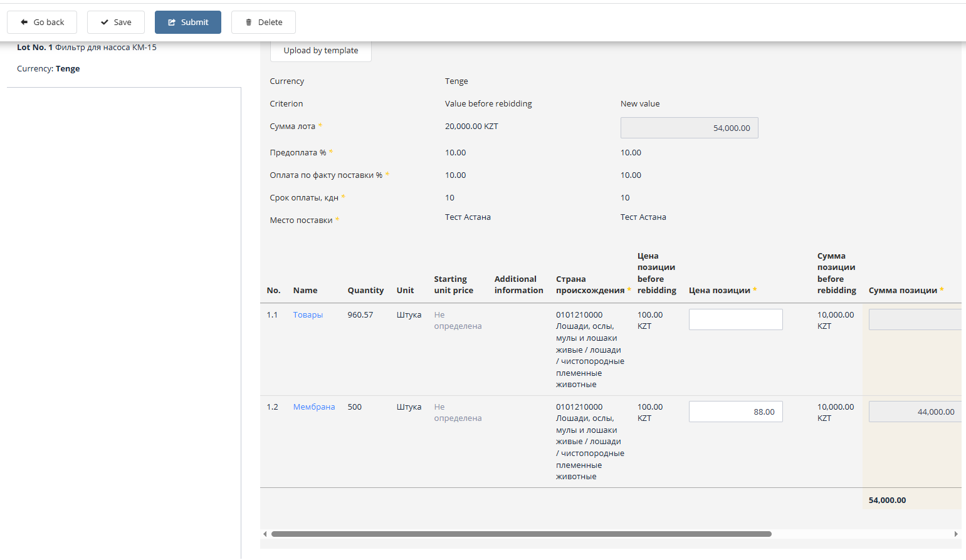
Task: Click the New value field showing 54,000.00
Action: (689, 127)
